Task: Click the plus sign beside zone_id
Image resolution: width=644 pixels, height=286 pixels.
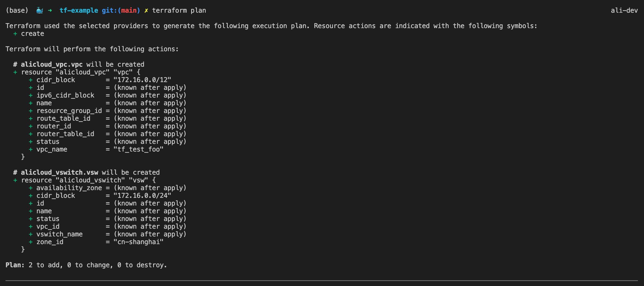Action: pyautogui.click(x=31, y=242)
